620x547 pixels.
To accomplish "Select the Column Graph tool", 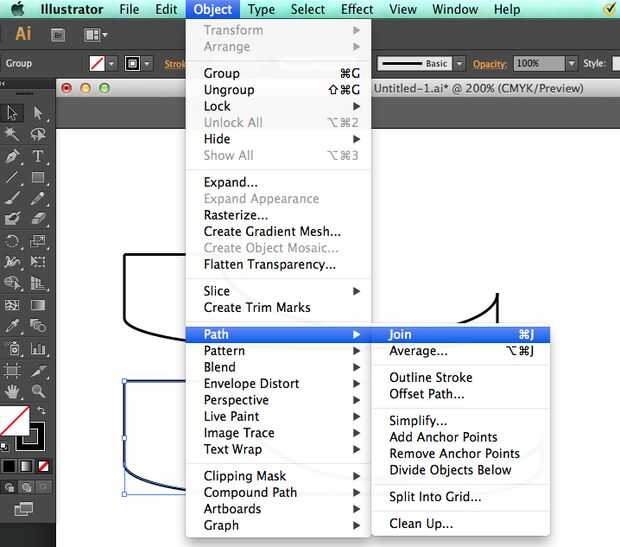I will (38, 349).
